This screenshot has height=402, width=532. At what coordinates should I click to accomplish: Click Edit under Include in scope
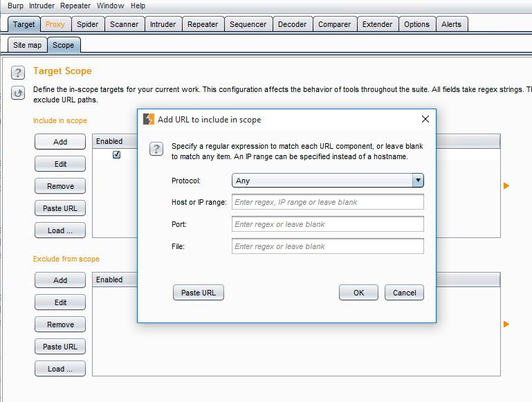tap(60, 164)
